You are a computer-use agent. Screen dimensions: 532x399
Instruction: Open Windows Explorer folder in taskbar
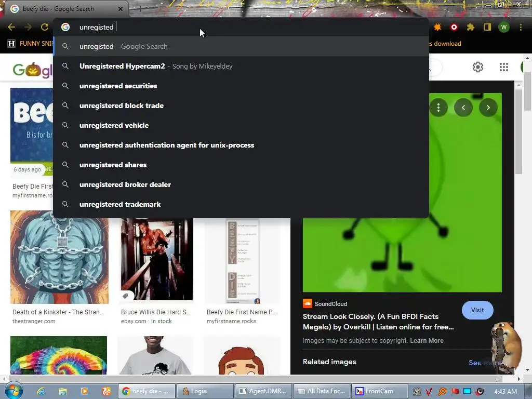pyautogui.click(x=63, y=391)
